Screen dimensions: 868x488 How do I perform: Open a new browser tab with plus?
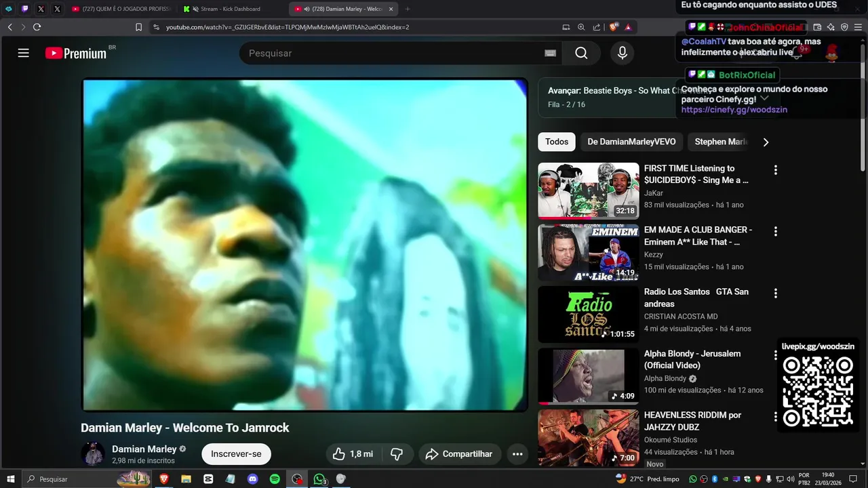click(408, 9)
